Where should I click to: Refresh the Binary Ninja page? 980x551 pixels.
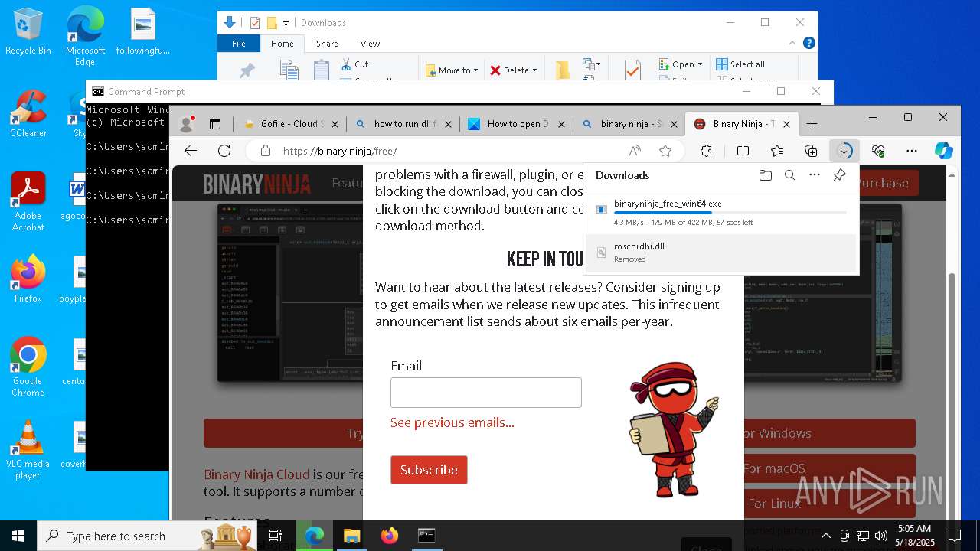click(224, 151)
